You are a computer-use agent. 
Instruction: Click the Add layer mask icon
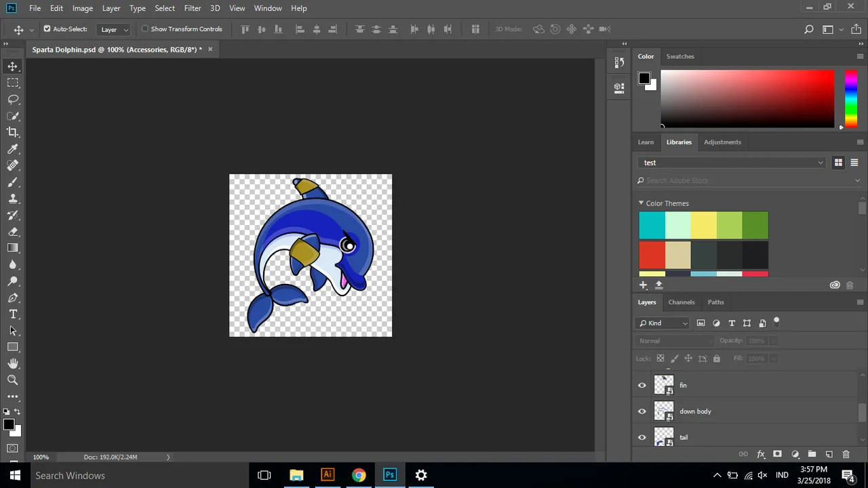pos(778,454)
